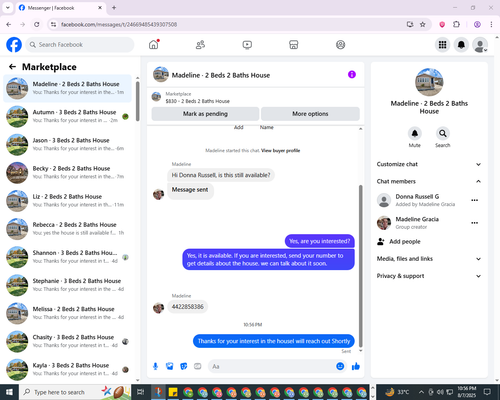Open conversation information purple icon
The height and width of the screenshot is (400, 500).
click(x=352, y=74)
